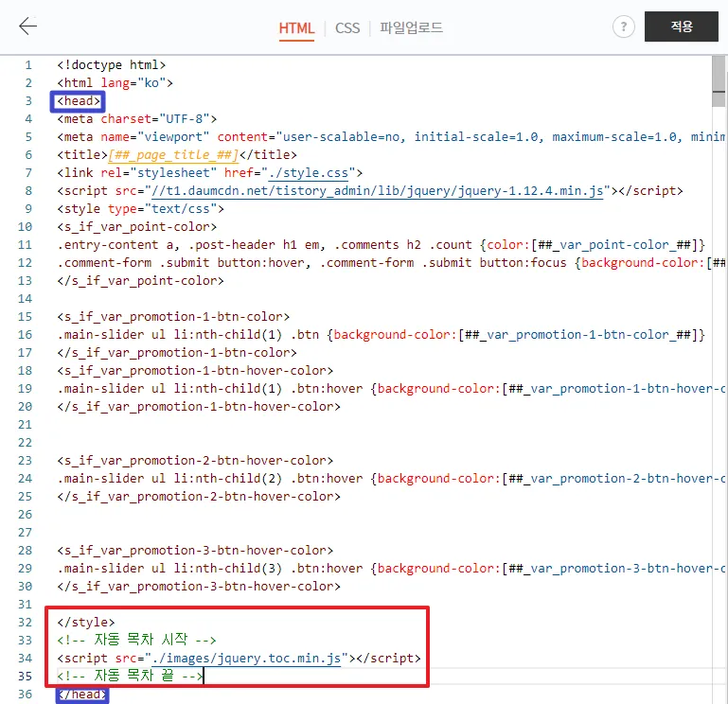Click <s_if_var_promotion-1-btn-color> on line 15
The image size is (728, 704).
tap(173, 317)
